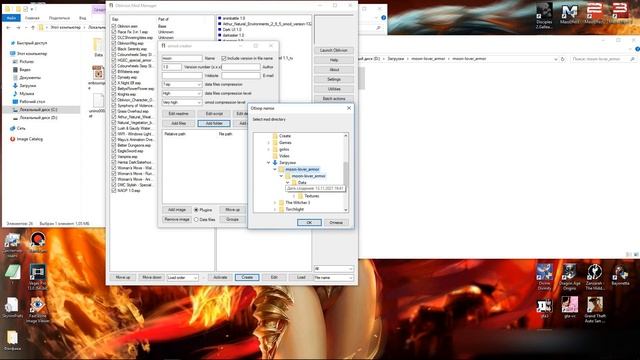Screen dimensions: 640x360
Task: Collapse the Data folder node
Action: pyautogui.click(x=288, y=182)
